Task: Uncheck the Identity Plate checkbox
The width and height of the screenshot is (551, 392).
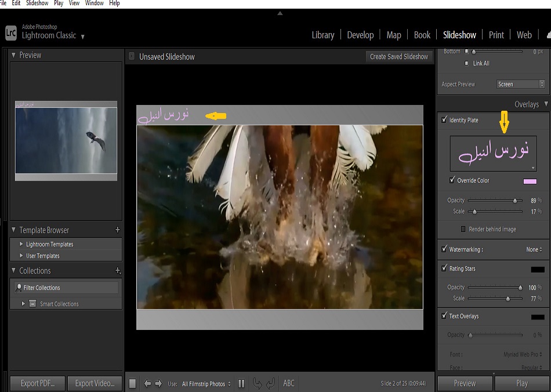Action: [x=444, y=120]
